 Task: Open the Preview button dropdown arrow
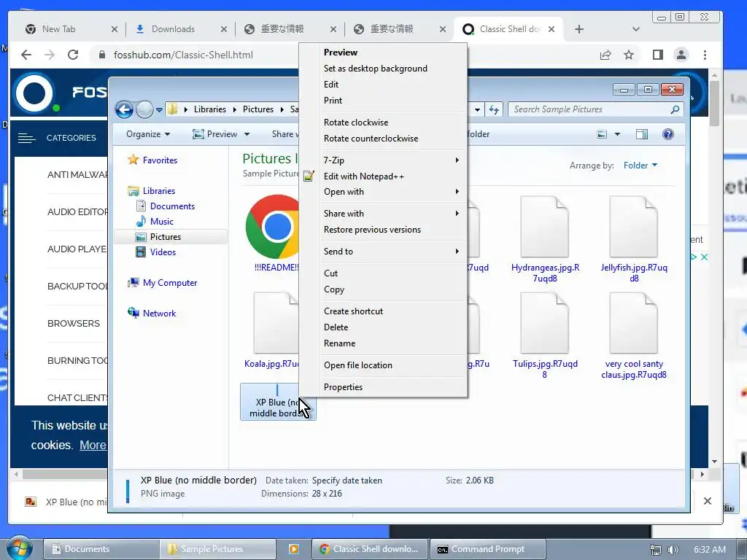(x=247, y=134)
